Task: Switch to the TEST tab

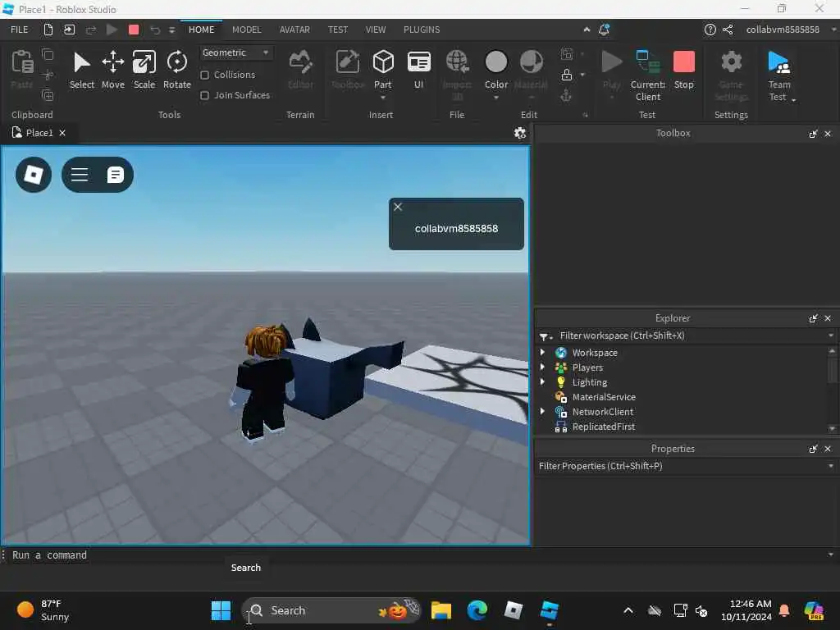Action: [x=337, y=30]
